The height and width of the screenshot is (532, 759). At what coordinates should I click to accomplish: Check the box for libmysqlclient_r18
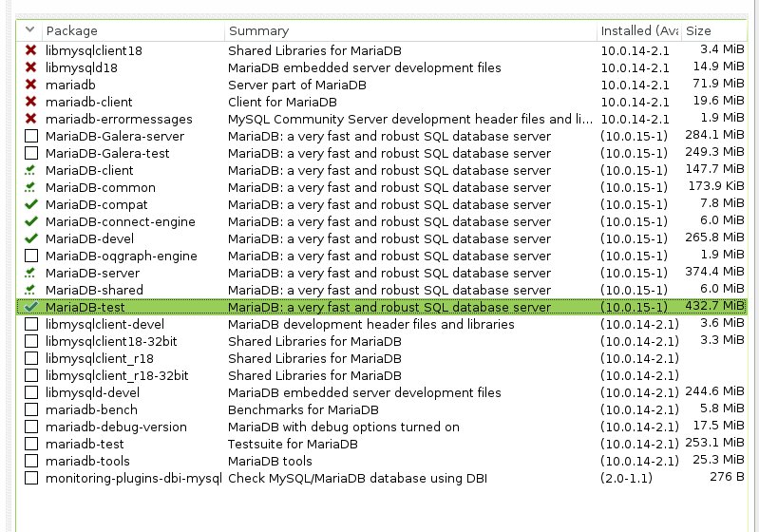pyautogui.click(x=31, y=358)
